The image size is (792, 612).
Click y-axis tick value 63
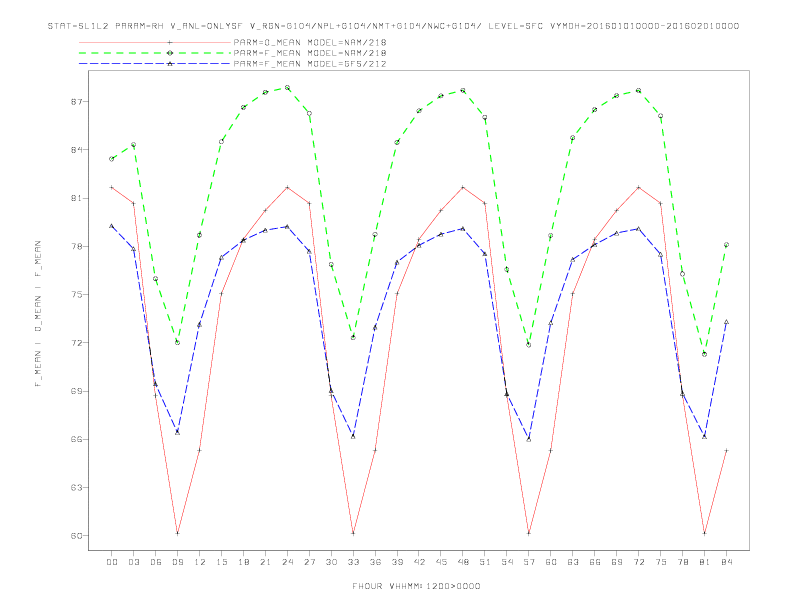[76, 488]
